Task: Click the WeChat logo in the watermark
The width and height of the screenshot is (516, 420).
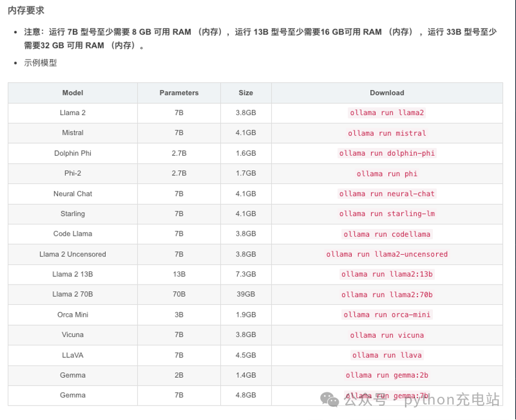Action: (x=330, y=399)
